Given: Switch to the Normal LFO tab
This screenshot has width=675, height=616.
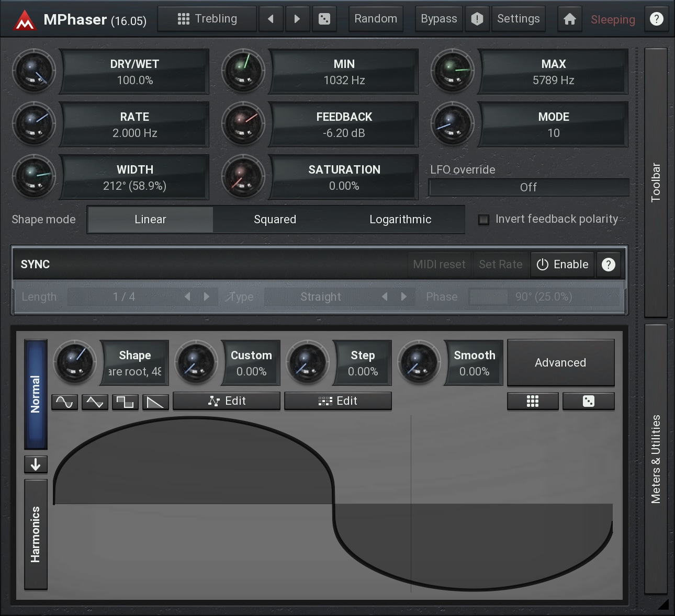Looking at the screenshot, I should click(x=36, y=394).
